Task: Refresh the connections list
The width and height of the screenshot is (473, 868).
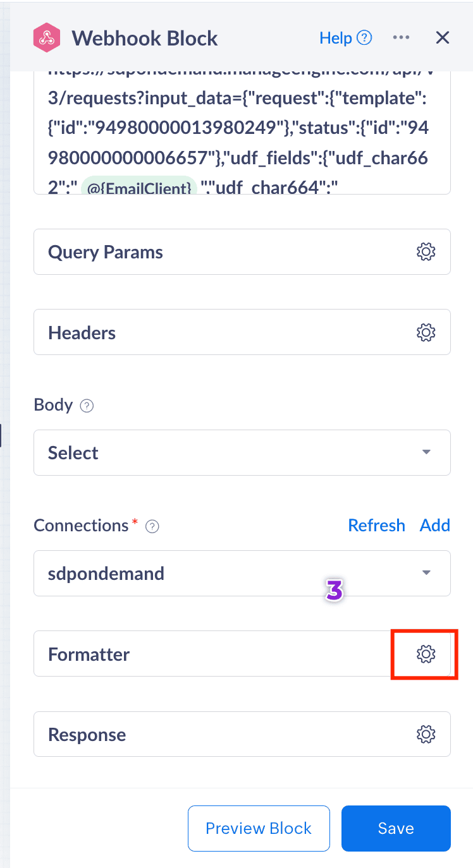Action: [376, 526]
